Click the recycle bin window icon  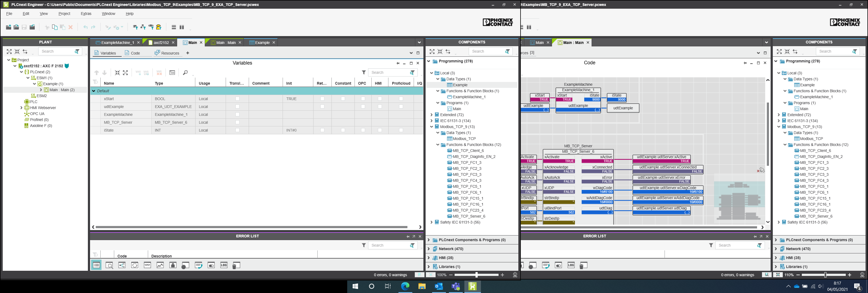point(236,265)
